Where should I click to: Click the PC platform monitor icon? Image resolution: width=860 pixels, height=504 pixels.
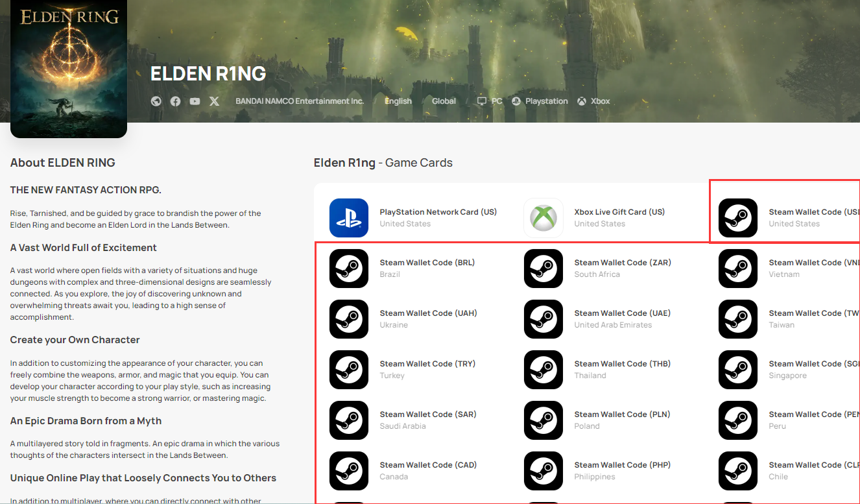(x=482, y=101)
